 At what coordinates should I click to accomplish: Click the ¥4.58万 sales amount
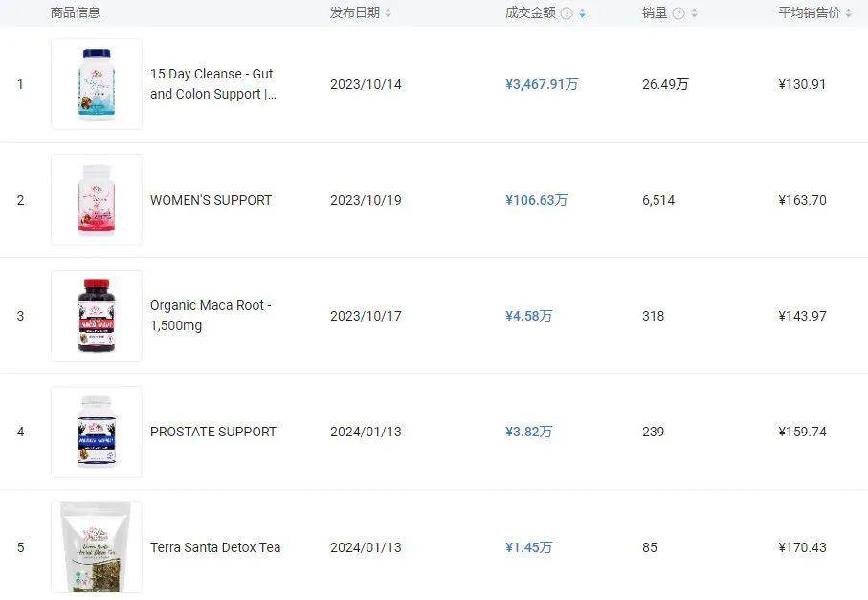(x=528, y=316)
